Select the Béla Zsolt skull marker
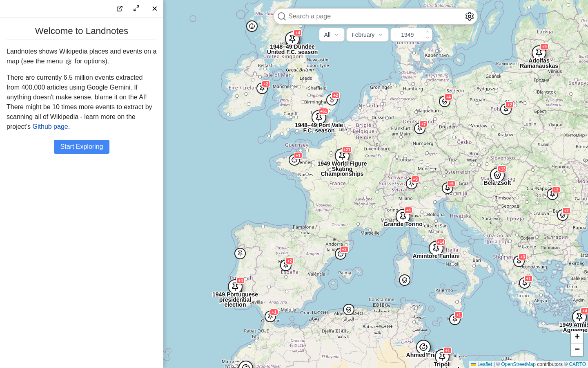Screen dimensions: 588x368 (x=497, y=175)
